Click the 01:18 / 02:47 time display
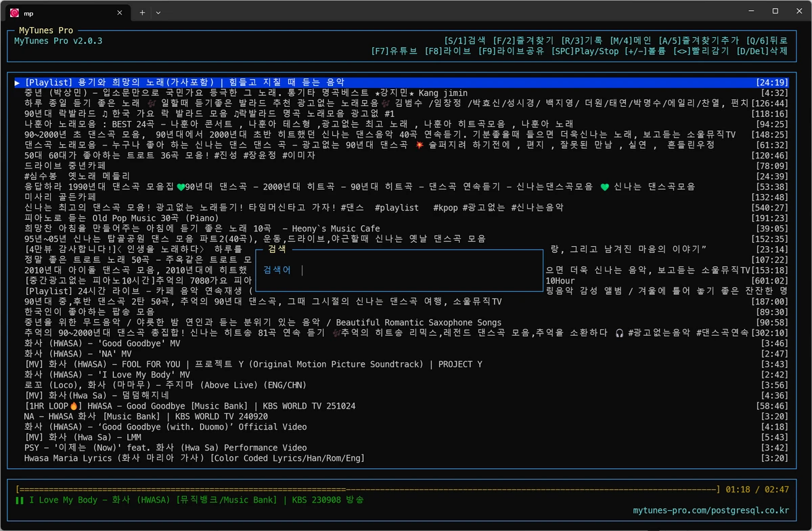Viewport: 812px width, 531px height. 757,488
